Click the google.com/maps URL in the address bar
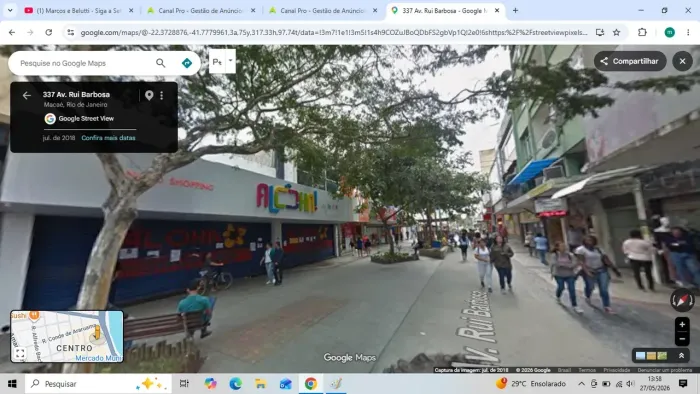Image resolution: width=700 pixels, height=394 pixels. (x=334, y=33)
